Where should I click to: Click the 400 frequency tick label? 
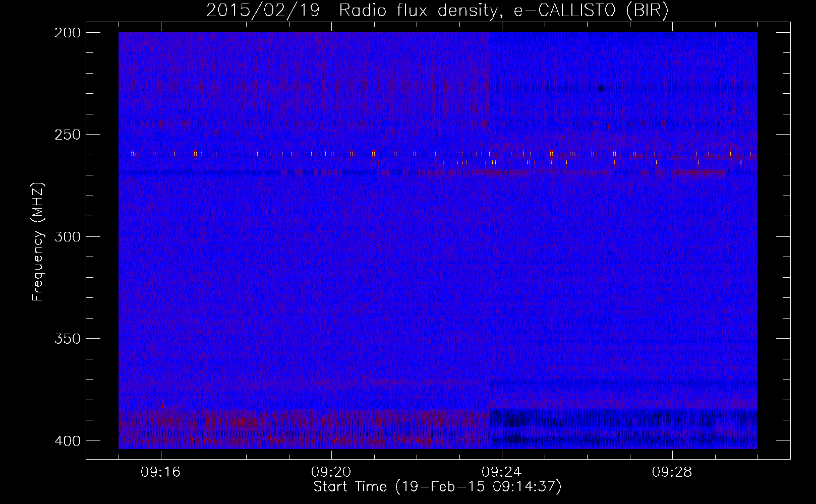[68, 441]
